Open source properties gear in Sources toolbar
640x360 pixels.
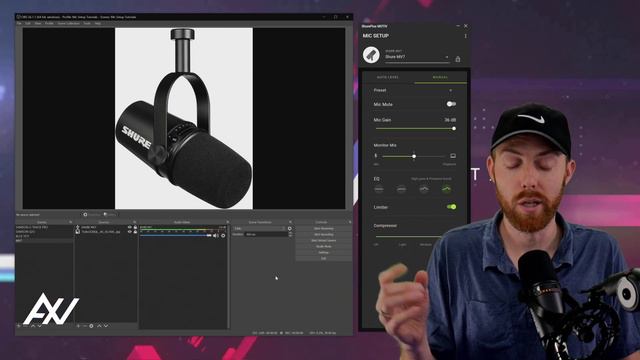(x=91, y=326)
